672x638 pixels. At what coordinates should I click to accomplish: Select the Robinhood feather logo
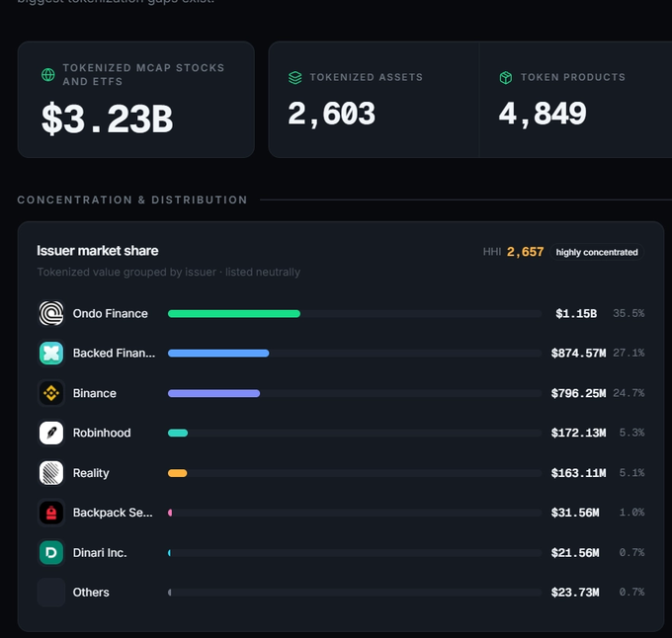click(x=51, y=433)
